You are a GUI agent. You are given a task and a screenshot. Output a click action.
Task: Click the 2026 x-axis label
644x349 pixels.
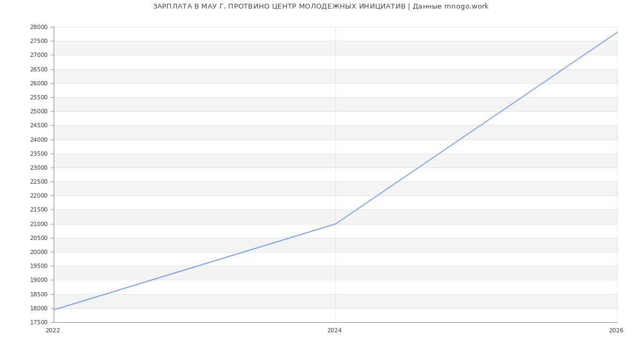tap(616, 331)
